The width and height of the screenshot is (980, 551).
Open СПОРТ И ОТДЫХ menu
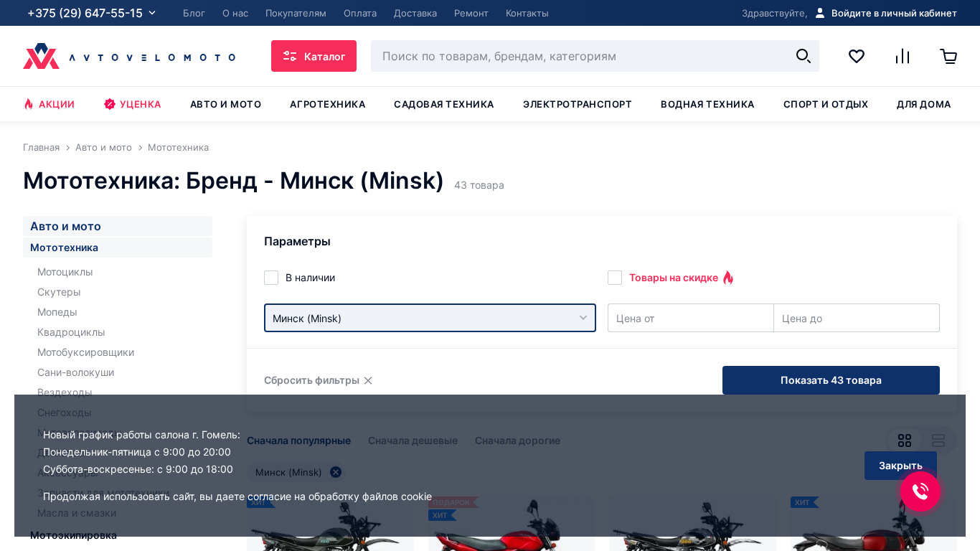[x=826, y=104]
